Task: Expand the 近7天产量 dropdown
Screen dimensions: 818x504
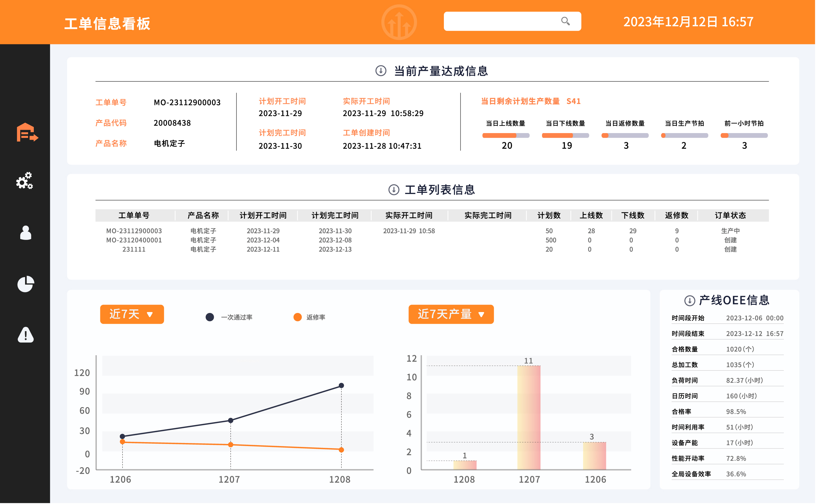Action: 452,315
